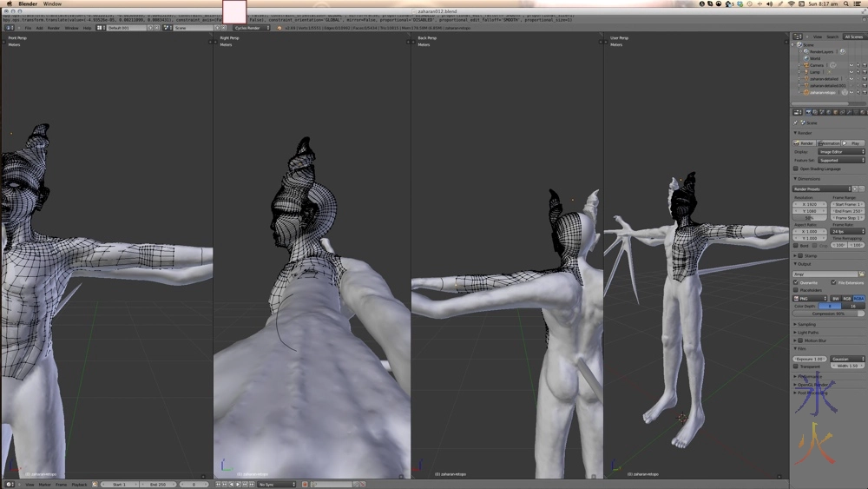Toggle the Overwrite checkbox
868x489 pixels.
(x=796, y=282)
